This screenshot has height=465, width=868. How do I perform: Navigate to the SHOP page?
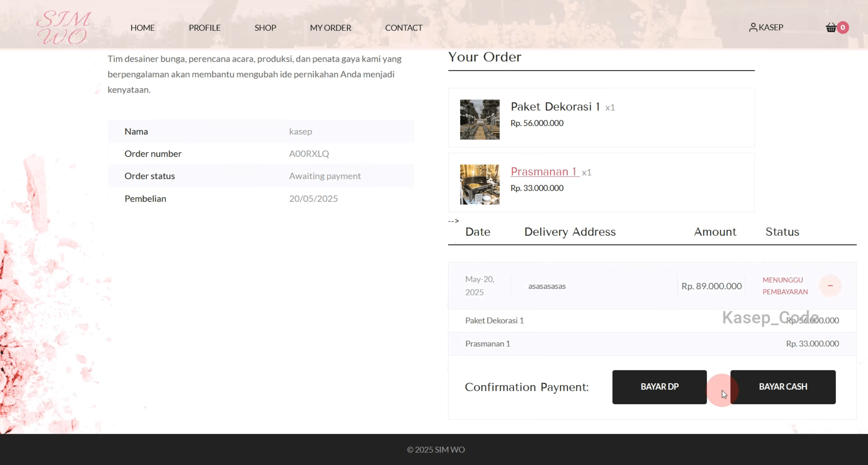(x=265, y=28)
